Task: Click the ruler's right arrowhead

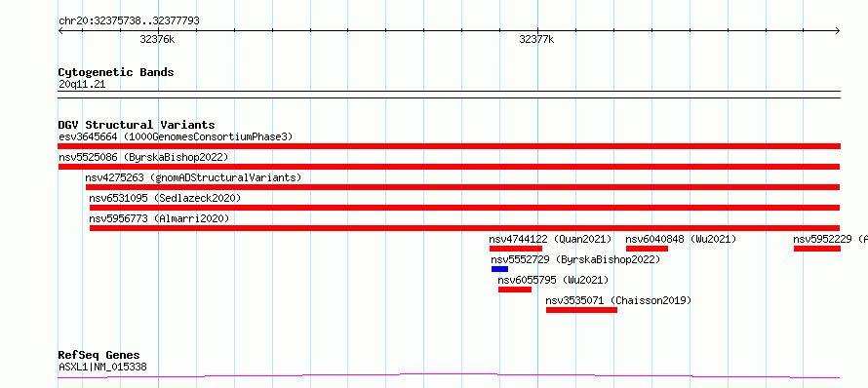Action: (838, 31)
